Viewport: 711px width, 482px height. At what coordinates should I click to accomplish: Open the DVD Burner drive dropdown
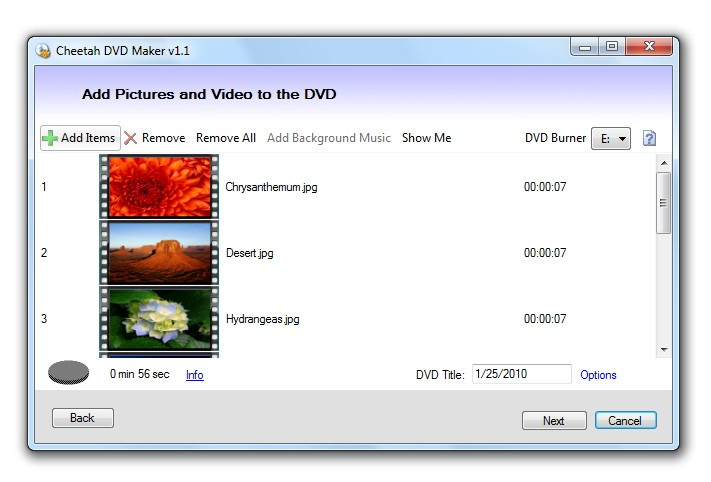[x=611, y=138]
